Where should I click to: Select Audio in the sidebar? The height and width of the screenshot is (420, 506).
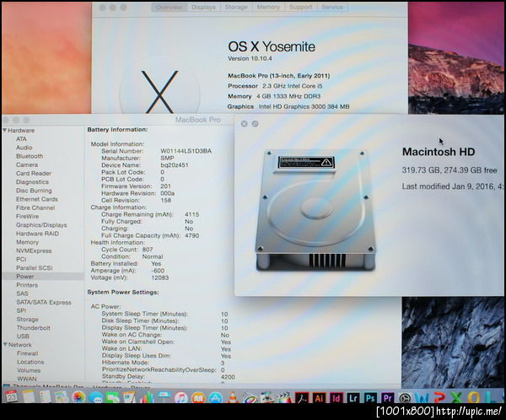(24, 148)
